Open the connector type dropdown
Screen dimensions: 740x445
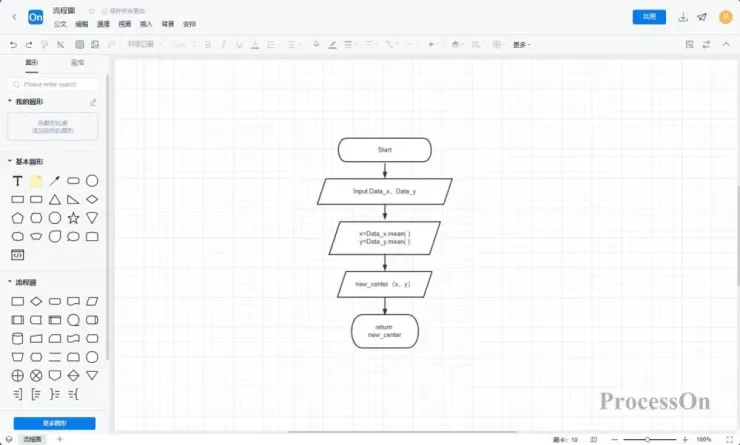[x=391, y=44]
